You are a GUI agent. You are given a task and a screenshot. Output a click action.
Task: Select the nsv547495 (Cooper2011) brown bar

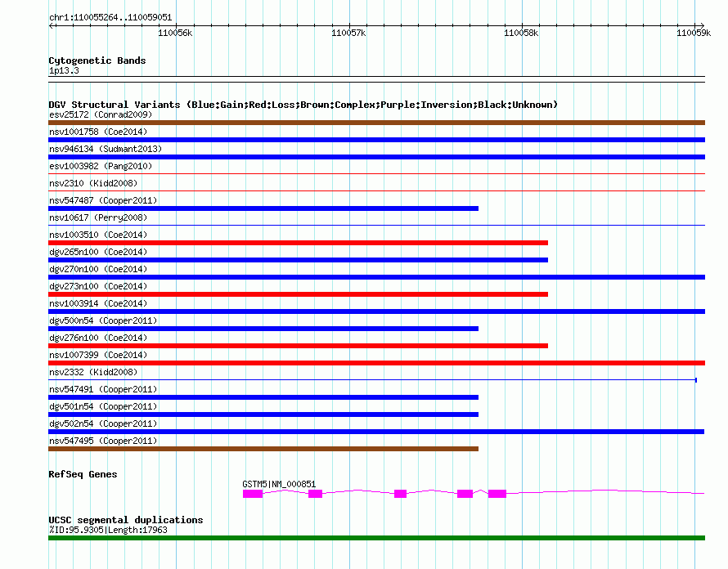click(x=263, y=449)
